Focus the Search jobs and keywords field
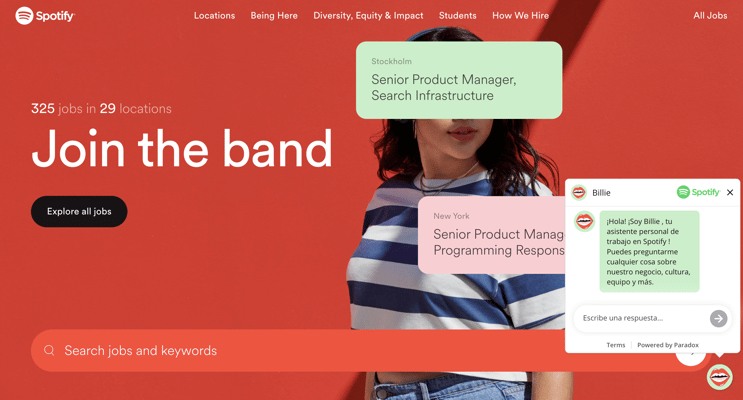 (x=303, y=350)
